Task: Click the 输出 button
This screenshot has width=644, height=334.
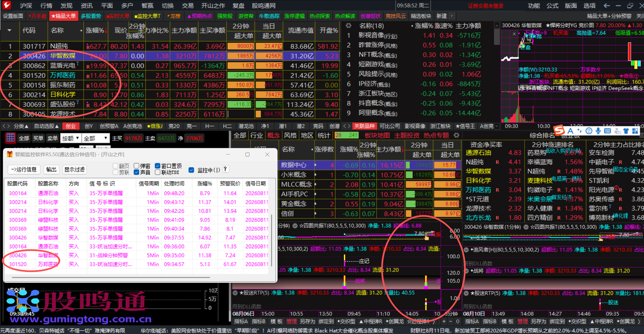Action: pos(51,169)
